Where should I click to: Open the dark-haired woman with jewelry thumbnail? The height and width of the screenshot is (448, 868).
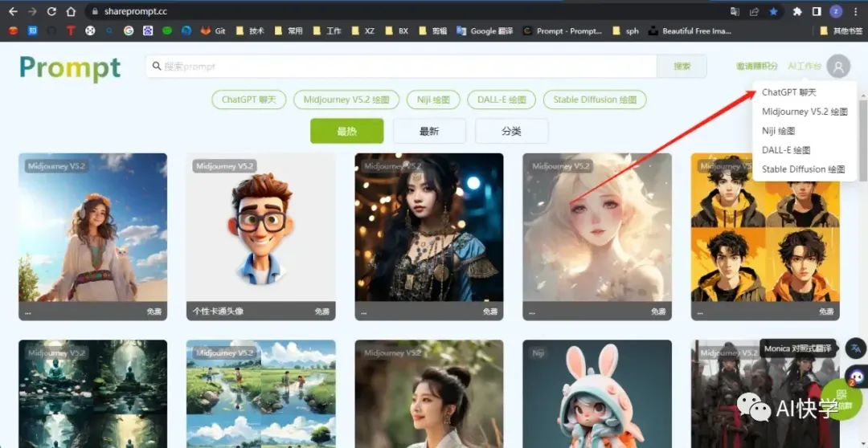[x=429, y=227]
